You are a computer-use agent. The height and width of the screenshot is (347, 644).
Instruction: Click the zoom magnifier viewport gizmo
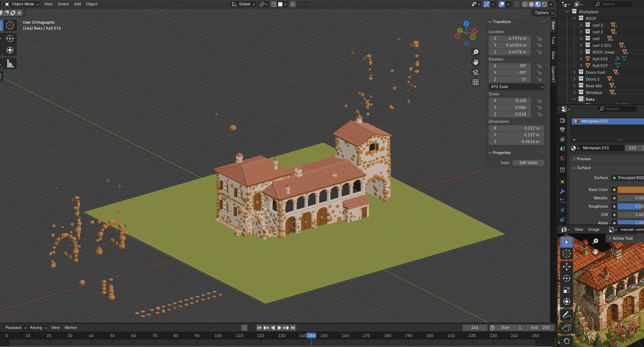475,52
